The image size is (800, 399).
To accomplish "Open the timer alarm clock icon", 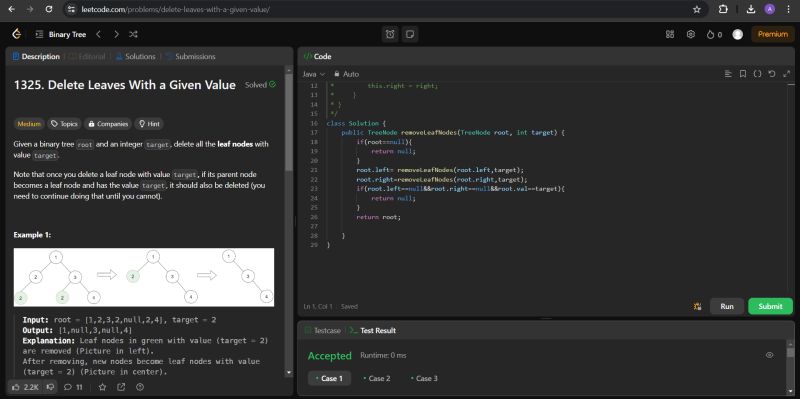I will (390, 34).
